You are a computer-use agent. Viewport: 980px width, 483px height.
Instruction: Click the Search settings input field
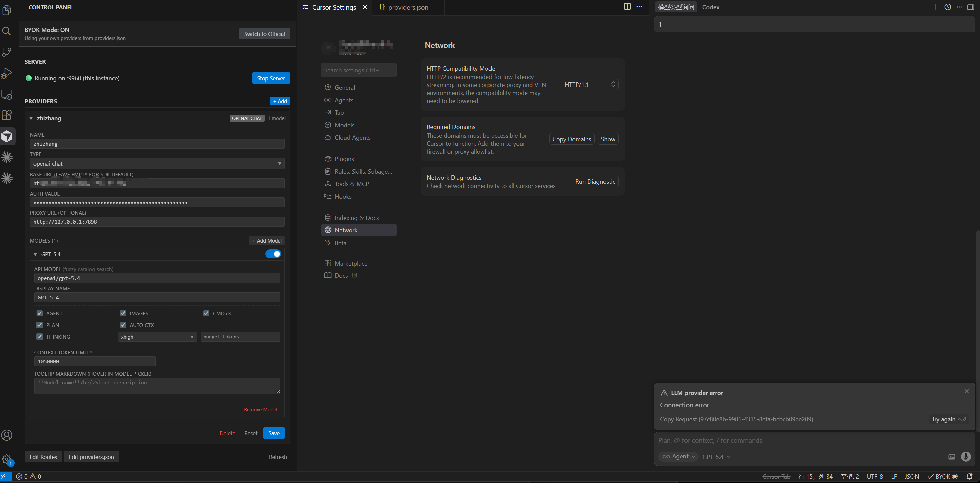click(358, 70)
